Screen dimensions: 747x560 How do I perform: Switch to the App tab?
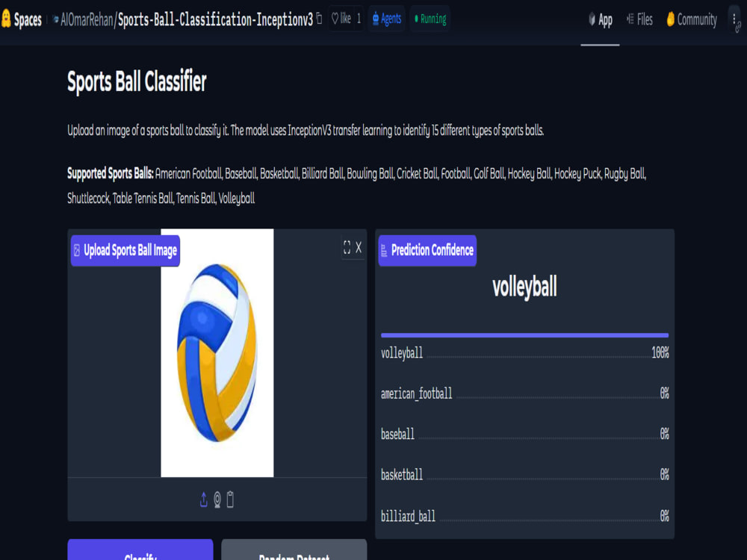[601, 19]
